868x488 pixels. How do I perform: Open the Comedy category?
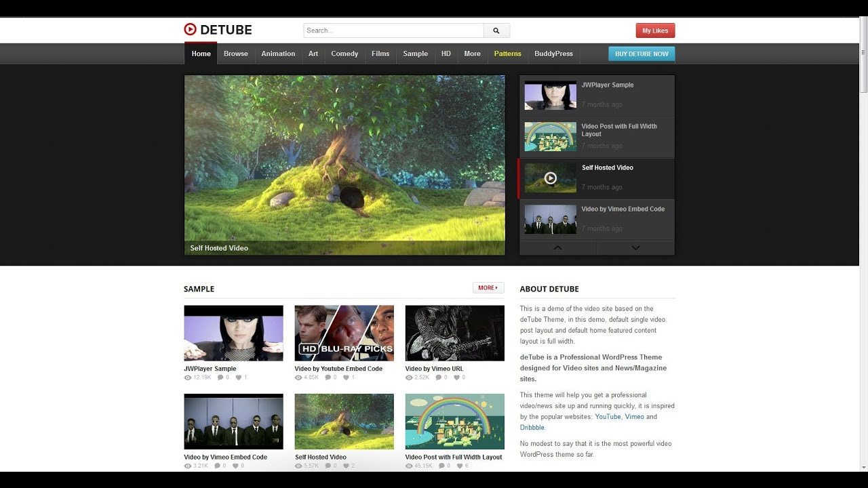pos(344,54)
